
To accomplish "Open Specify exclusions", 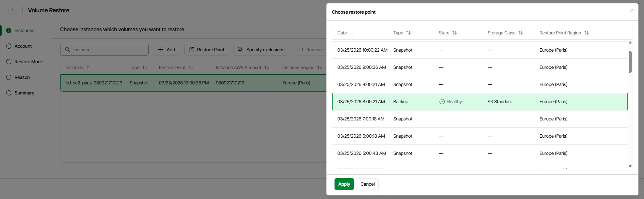I will [x=261, y=50].
